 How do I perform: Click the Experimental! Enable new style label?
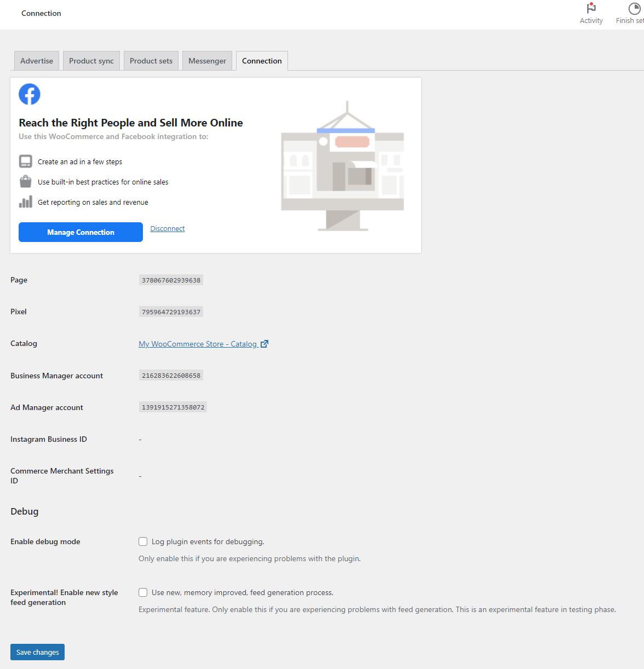tap(64, 597)
